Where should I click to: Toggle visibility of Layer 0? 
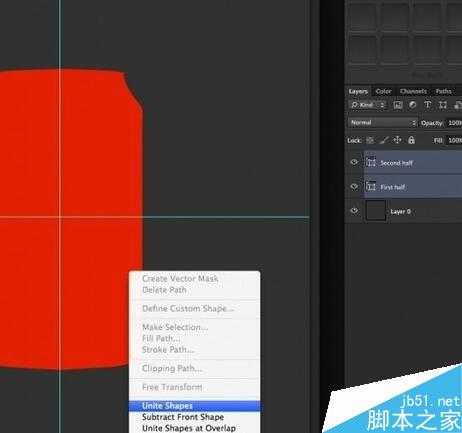[354, 211]
